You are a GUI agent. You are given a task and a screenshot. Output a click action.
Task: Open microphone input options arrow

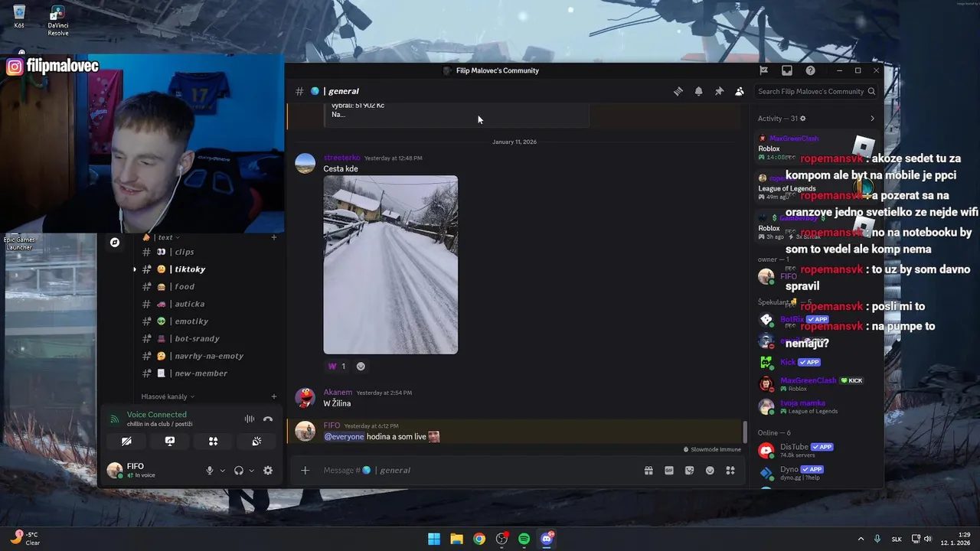tap(223, 471)
